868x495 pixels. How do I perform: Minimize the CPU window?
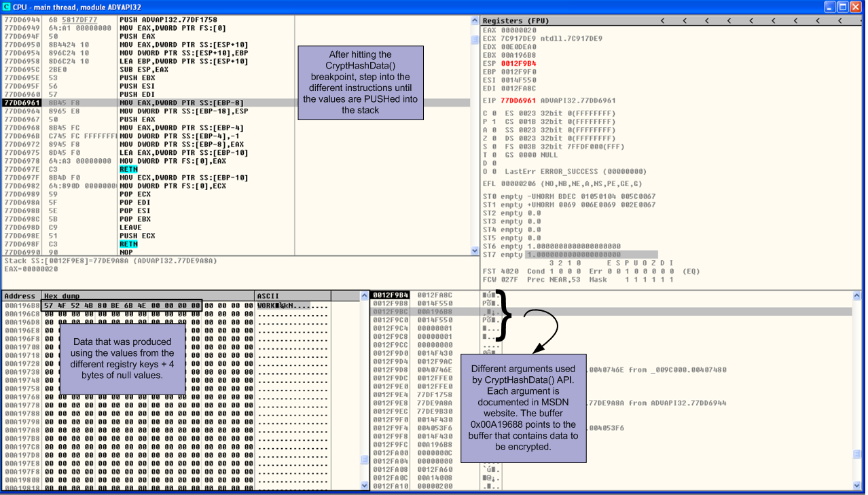830,7
